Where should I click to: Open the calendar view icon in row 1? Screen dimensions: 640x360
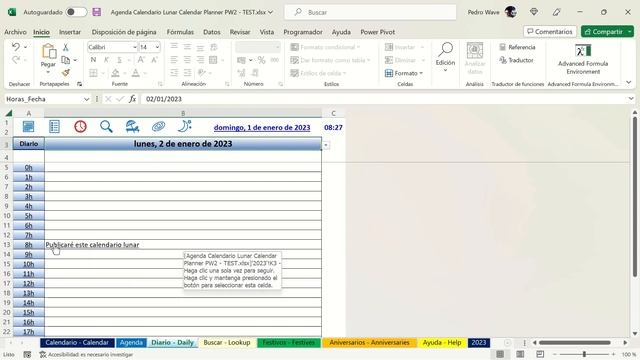[29, 127]
